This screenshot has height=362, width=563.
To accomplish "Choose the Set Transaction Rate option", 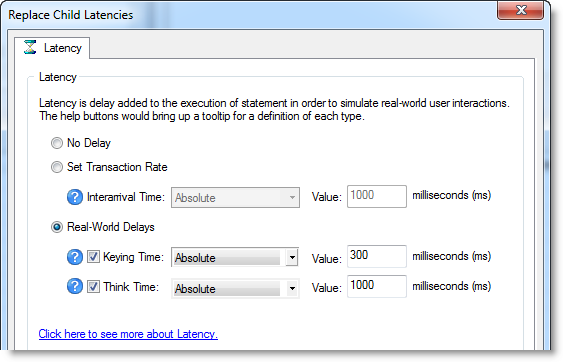I will (56, 167).
